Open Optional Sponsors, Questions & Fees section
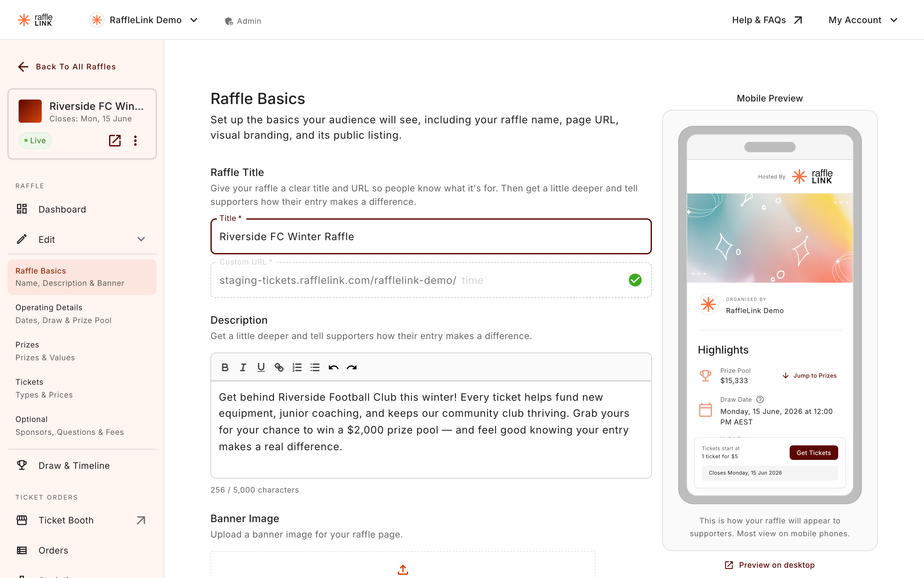This screenshot has width=924, height=578. (x=82, y=425)
